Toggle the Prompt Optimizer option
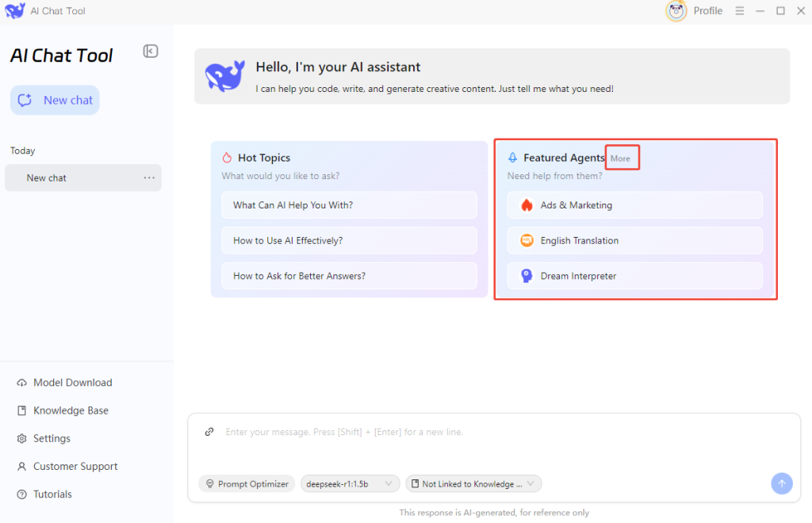The height and width of the screenshot is (523, 812). (247, 483)
